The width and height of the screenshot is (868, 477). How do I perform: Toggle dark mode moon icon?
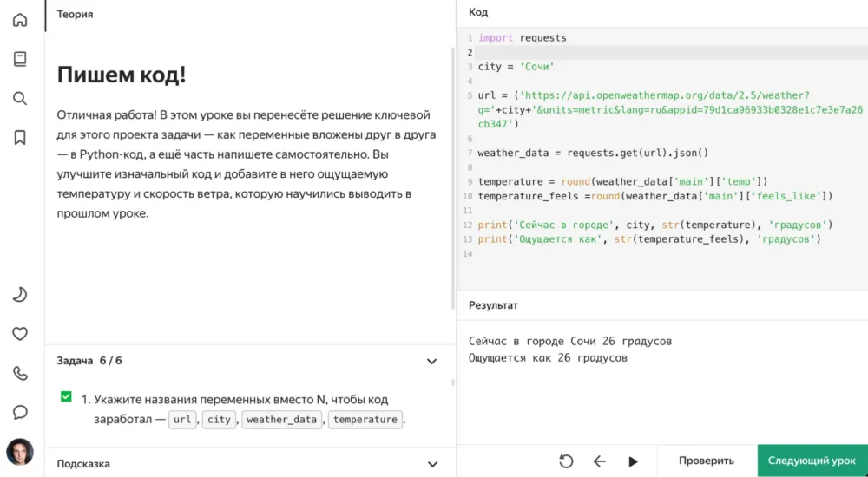click(20, 295)
